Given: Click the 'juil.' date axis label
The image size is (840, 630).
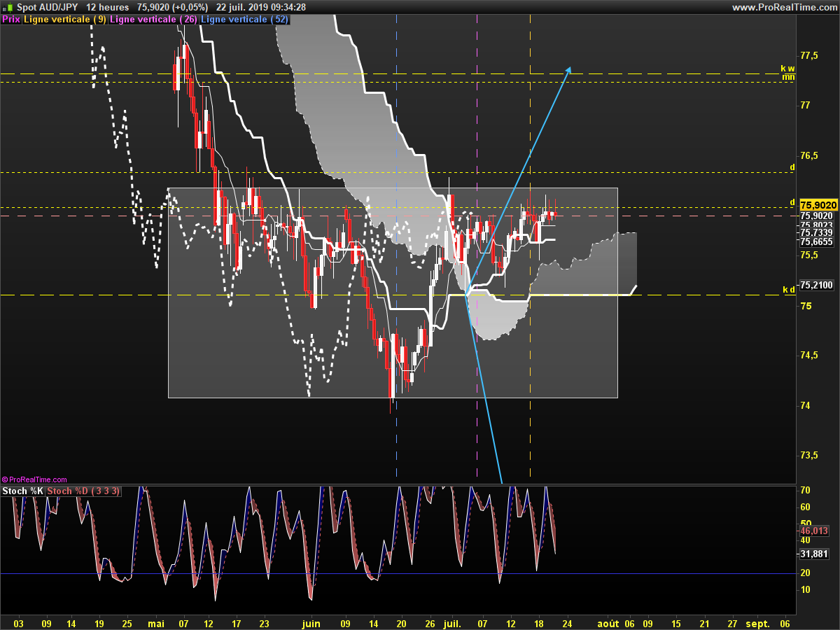Looking at the screenshot, I should (x=453, y=623).
